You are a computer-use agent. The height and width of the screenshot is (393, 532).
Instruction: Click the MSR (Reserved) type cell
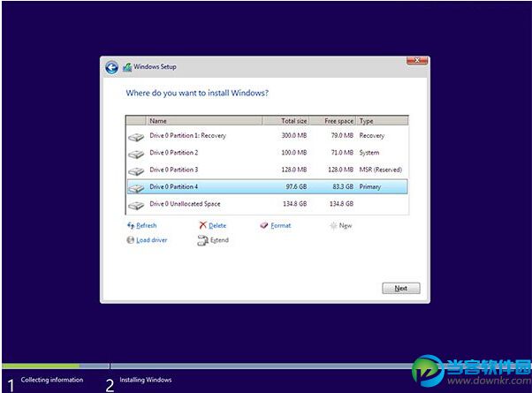tap(381, 170)
